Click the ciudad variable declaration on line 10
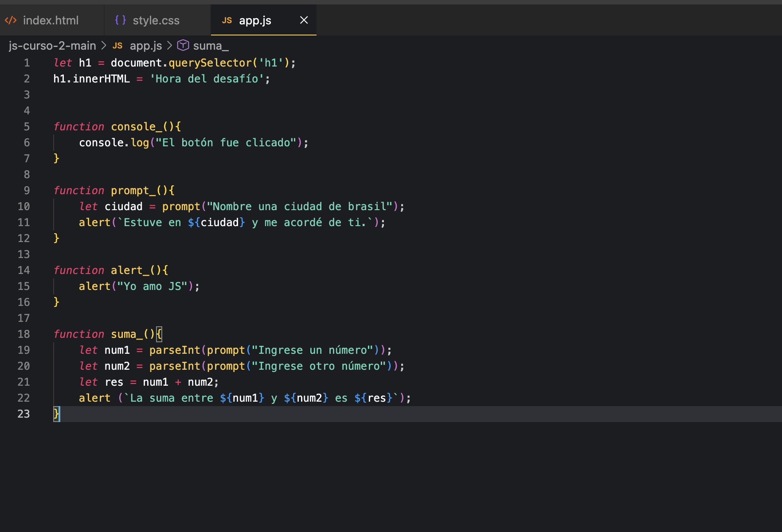Viewport: 782px width, 532px height. pos(124,207)
